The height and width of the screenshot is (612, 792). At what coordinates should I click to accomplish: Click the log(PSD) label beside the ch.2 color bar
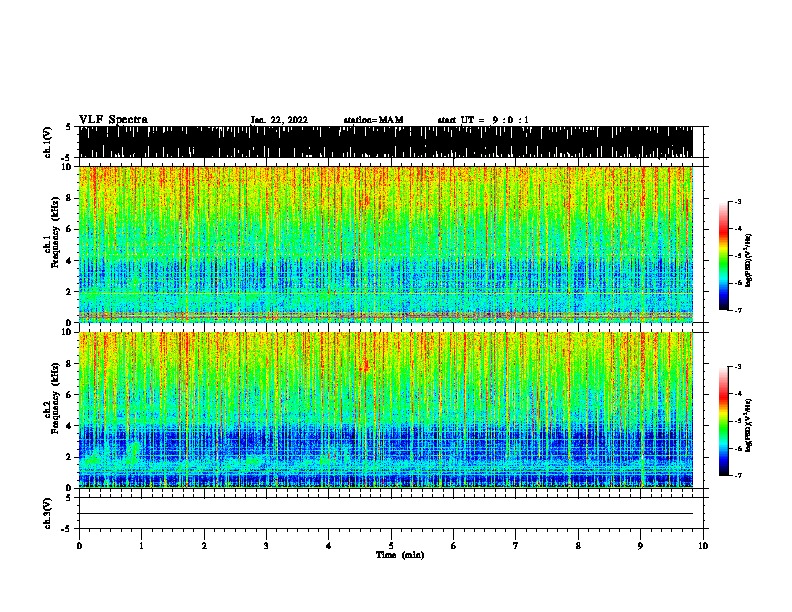click(x=749, y=425)
